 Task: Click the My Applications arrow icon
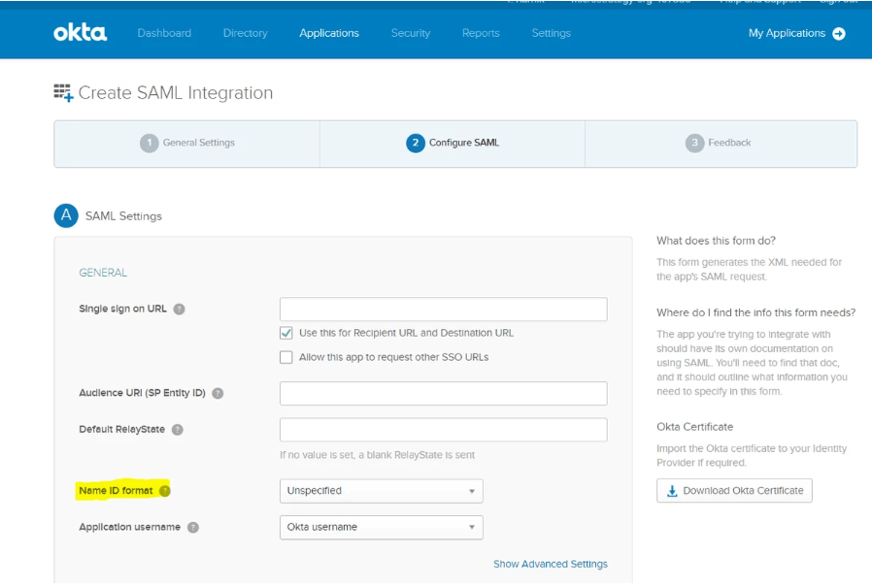coord(839,34)
